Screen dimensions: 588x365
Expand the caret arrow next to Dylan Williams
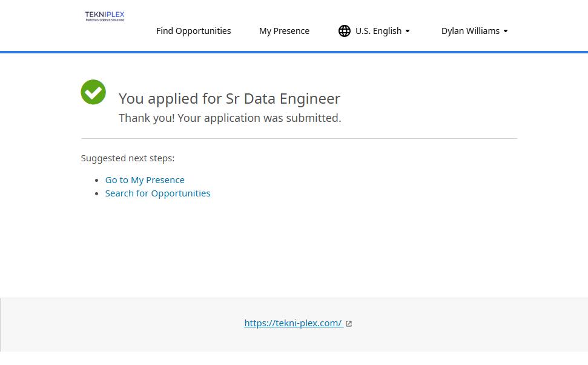click(506, 31)
